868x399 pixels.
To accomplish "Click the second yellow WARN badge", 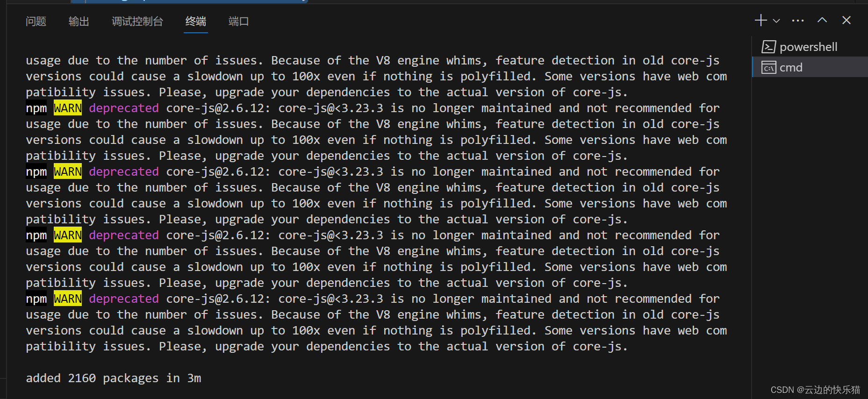I will tap(68, 171).
